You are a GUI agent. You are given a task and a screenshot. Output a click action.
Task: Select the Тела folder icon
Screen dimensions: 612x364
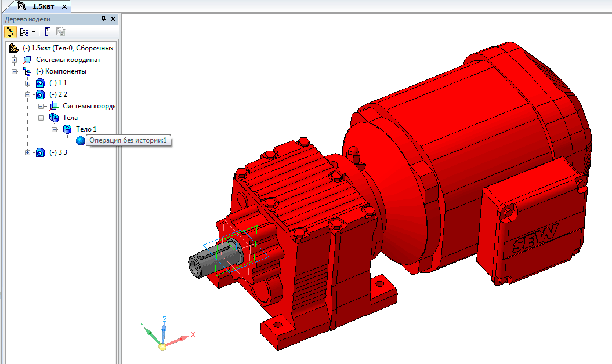point(54,118)
